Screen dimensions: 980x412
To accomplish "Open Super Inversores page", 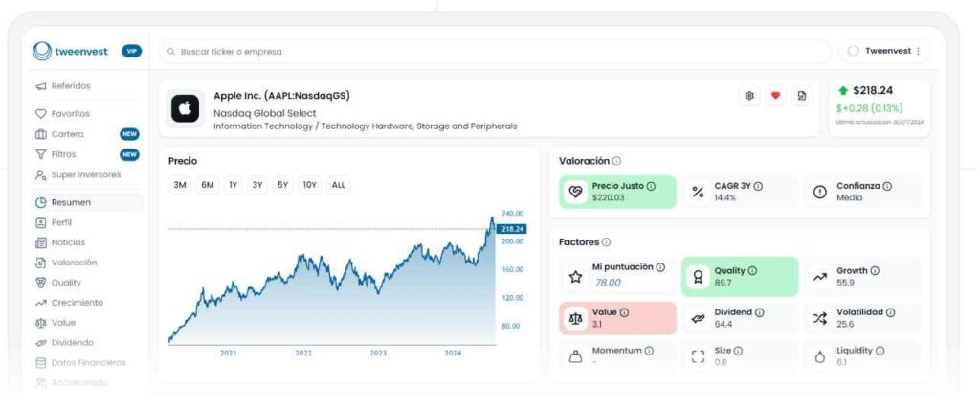I will (85, 174).
